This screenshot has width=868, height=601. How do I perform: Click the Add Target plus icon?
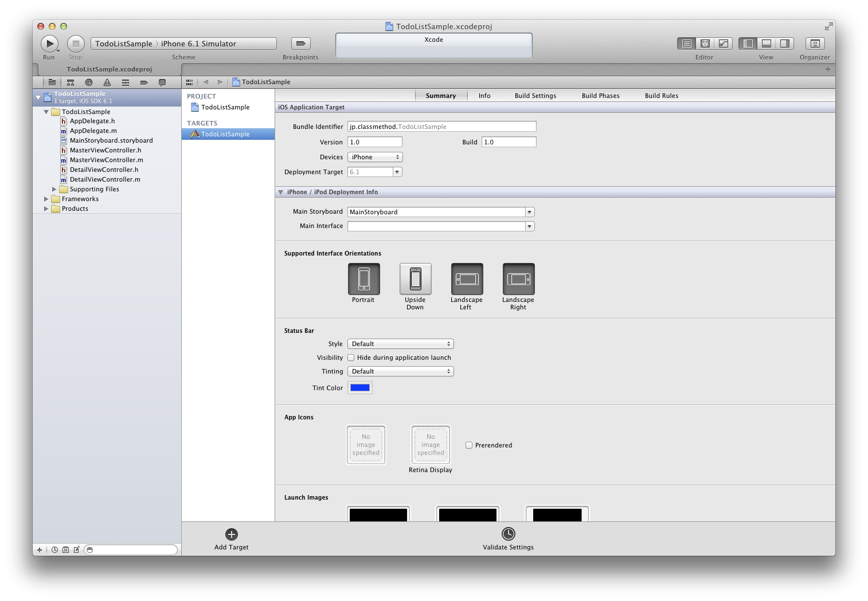232,535
